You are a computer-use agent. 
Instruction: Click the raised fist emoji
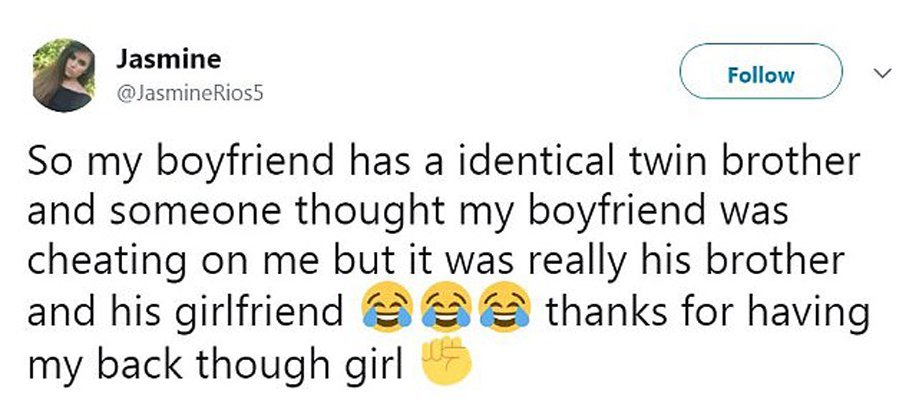442,366
